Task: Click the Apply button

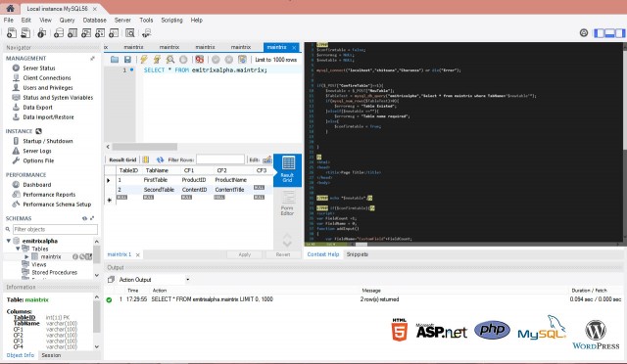Action: (x=244, y=254)
